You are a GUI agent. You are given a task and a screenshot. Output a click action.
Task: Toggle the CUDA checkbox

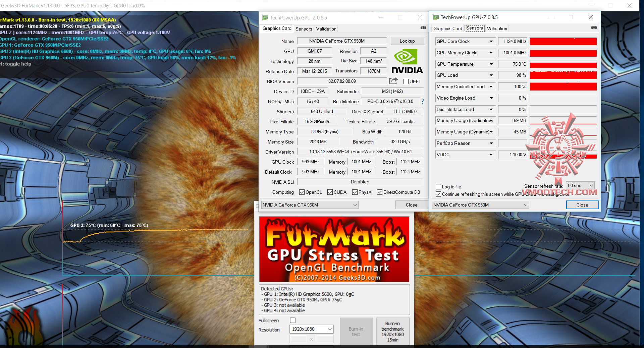tap(330, 192)
